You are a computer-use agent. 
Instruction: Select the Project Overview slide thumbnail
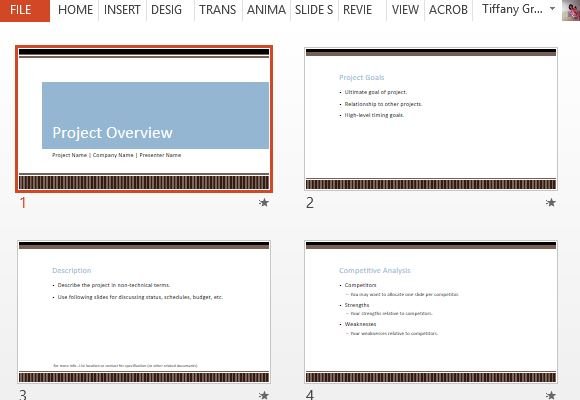point(144,119)
